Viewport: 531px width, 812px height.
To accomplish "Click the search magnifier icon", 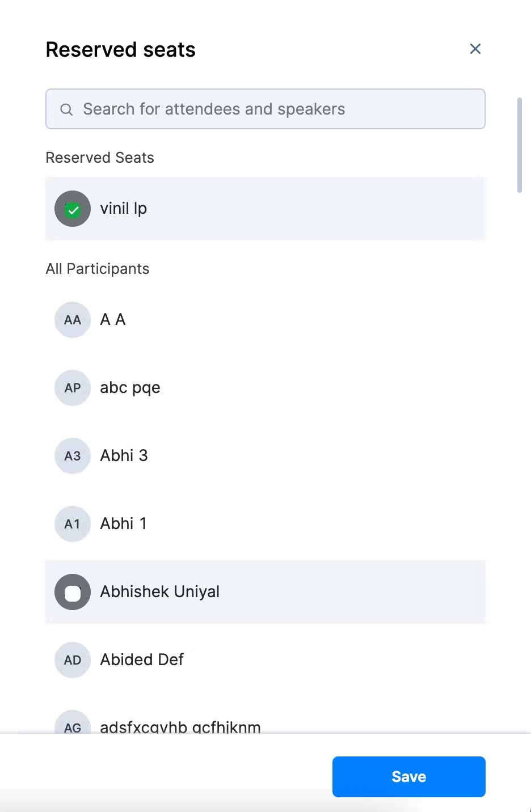I will click(66, 109).
